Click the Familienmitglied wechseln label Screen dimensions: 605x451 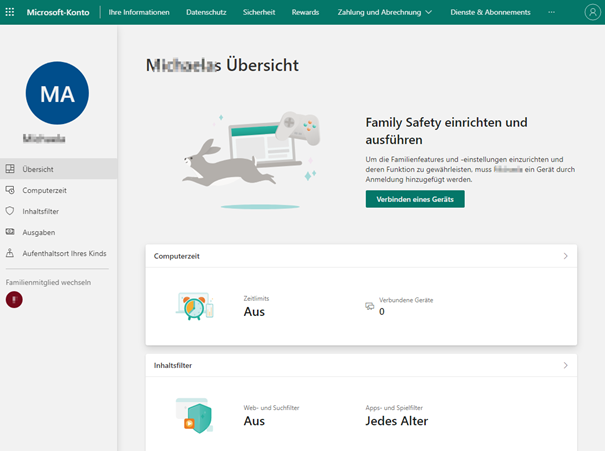point(48,282)
